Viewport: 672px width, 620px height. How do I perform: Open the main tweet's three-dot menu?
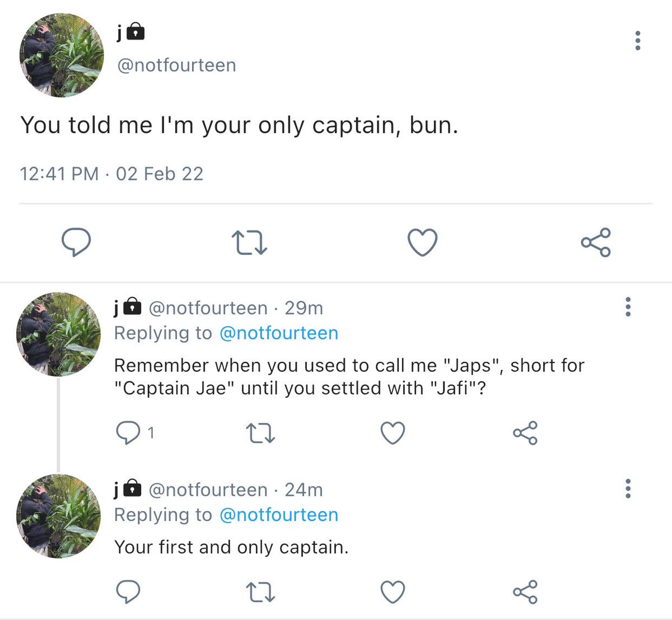coord(637,41)
